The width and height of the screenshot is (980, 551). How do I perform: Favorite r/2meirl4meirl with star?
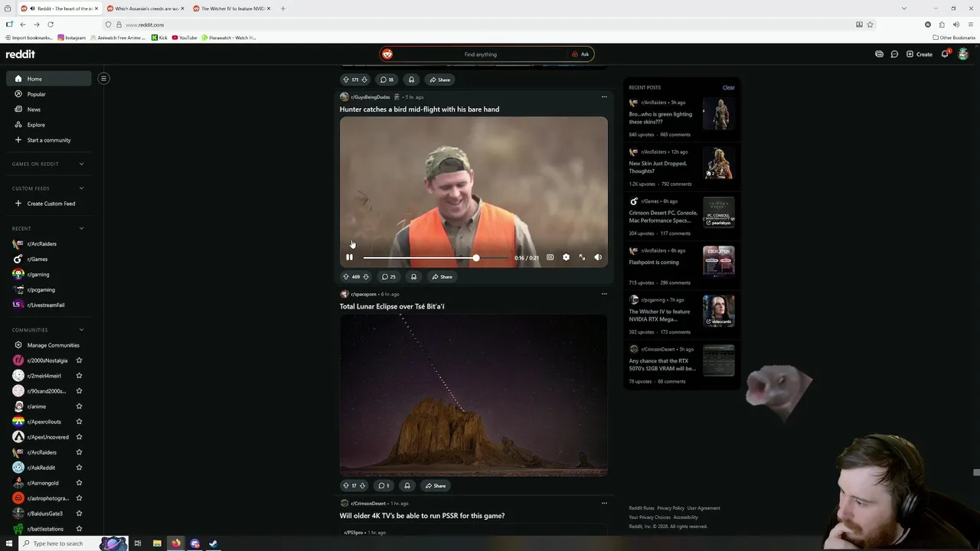tap(79, 376)
